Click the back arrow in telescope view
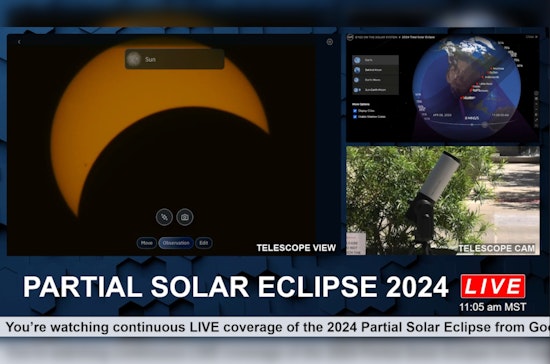The image size is (550, 364). (19, 42)
